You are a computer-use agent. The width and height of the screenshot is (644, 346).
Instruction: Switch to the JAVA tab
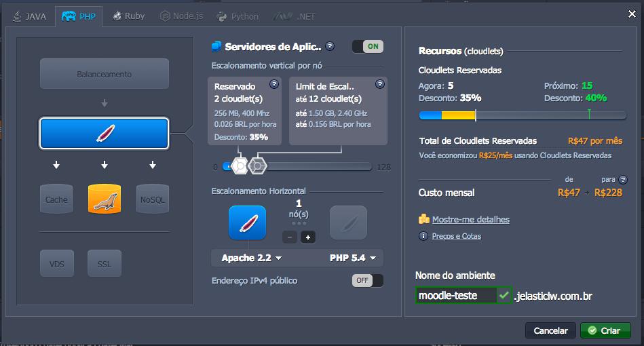[x=30, y=16]
